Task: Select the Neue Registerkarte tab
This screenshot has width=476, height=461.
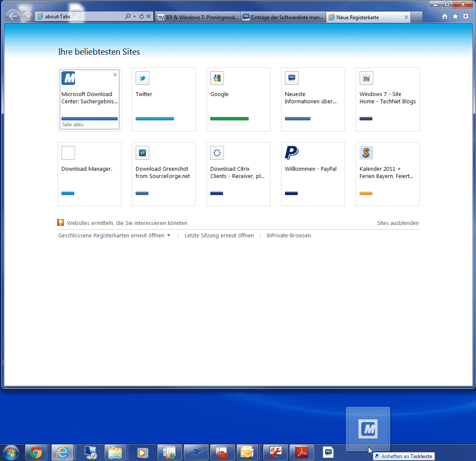Action: pos(368,18)
